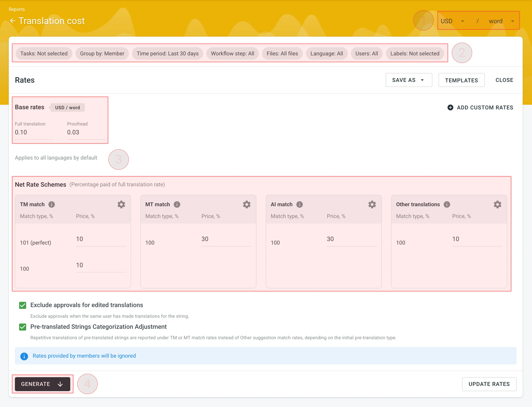Screen dimensions: 532x407
Task: Click the TM match settings gear icon
Action: (121, 204)
